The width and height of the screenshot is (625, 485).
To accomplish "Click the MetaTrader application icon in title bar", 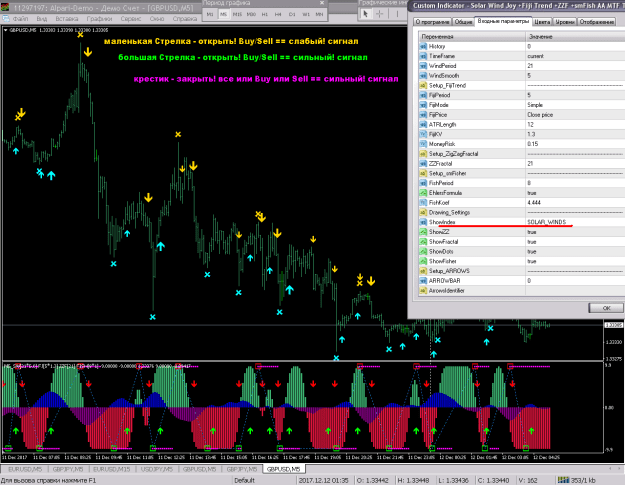I will (5, 8).
